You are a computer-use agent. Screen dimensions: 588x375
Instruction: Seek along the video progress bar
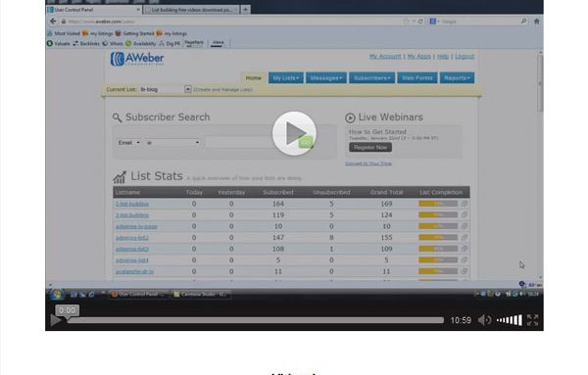[256, 320]
